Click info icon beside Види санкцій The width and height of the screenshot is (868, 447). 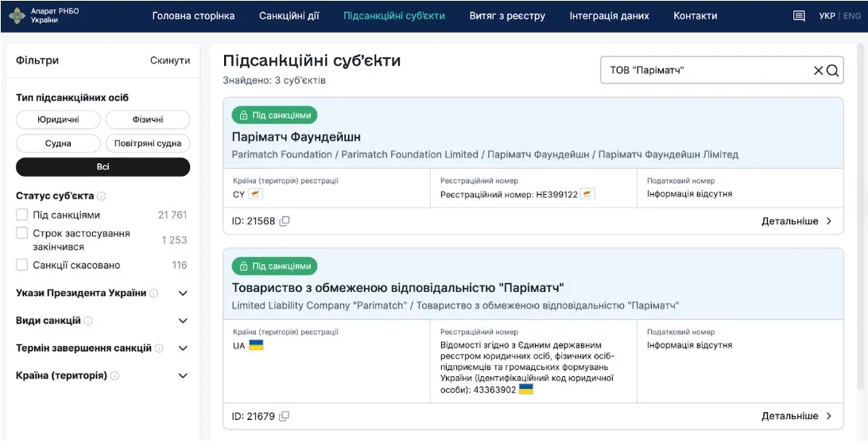[88, 321]
